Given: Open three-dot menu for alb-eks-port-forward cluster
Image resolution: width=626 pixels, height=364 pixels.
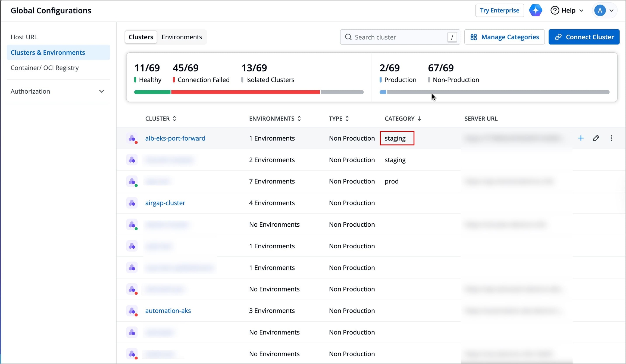Looking at the screenshot, I should click(x=611, y=138).
